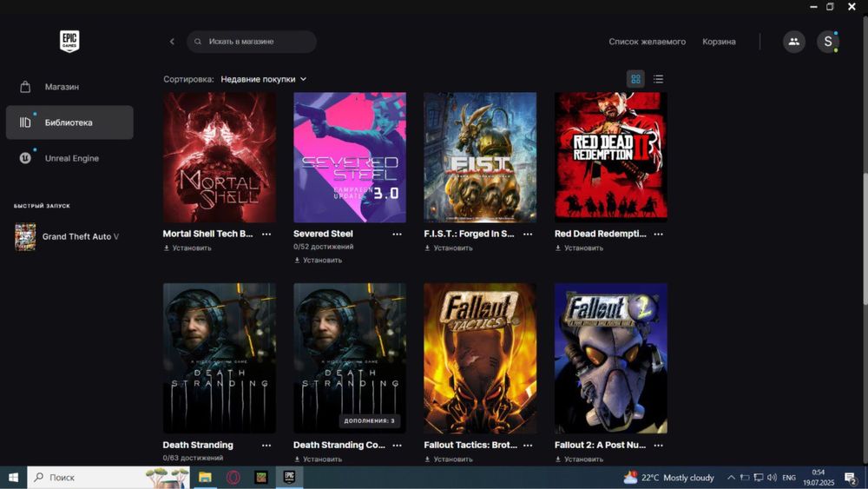Open the Death Stranding Дополнения: 3 cover

(350, 359)
